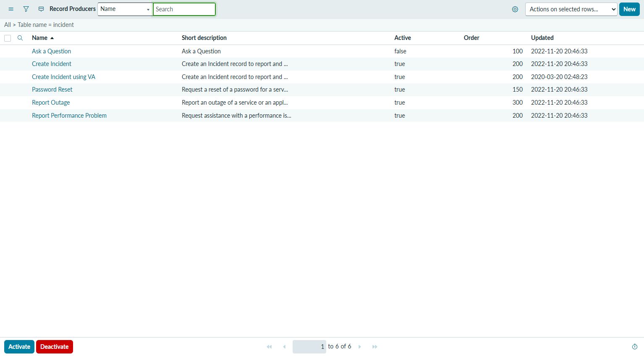Click the Record Producers title

[x=73, y=9]
